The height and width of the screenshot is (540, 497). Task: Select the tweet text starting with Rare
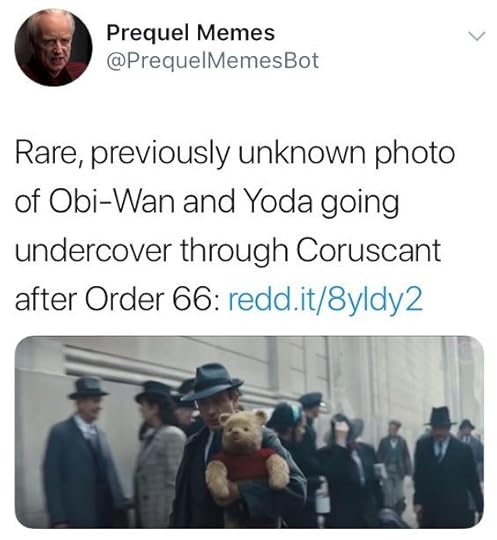coord(235,225)
